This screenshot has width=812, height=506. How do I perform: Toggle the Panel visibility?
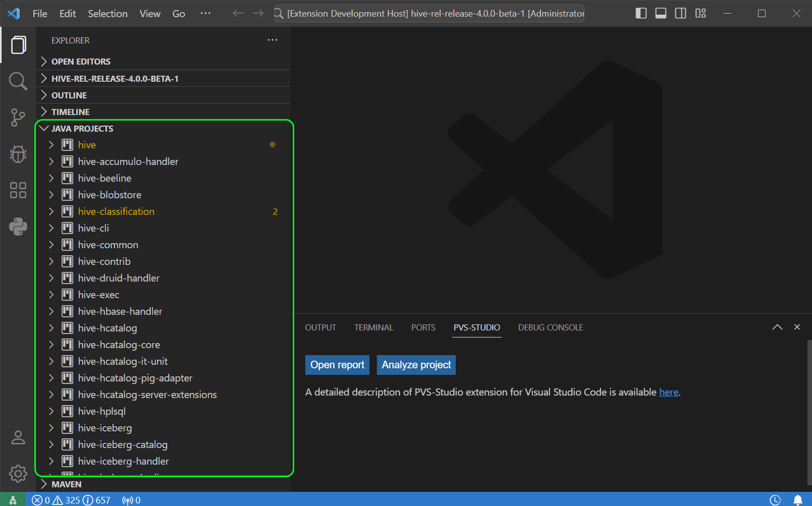coord(661,13)
